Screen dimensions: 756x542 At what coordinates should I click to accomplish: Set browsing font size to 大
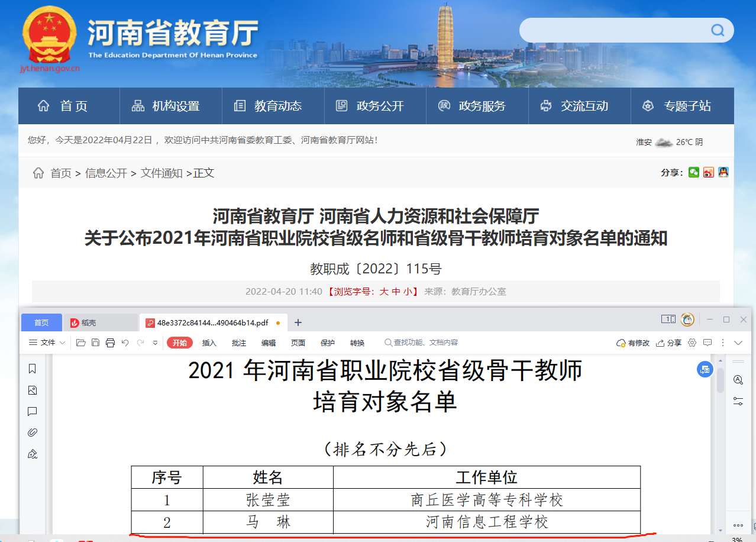point(383,291)
